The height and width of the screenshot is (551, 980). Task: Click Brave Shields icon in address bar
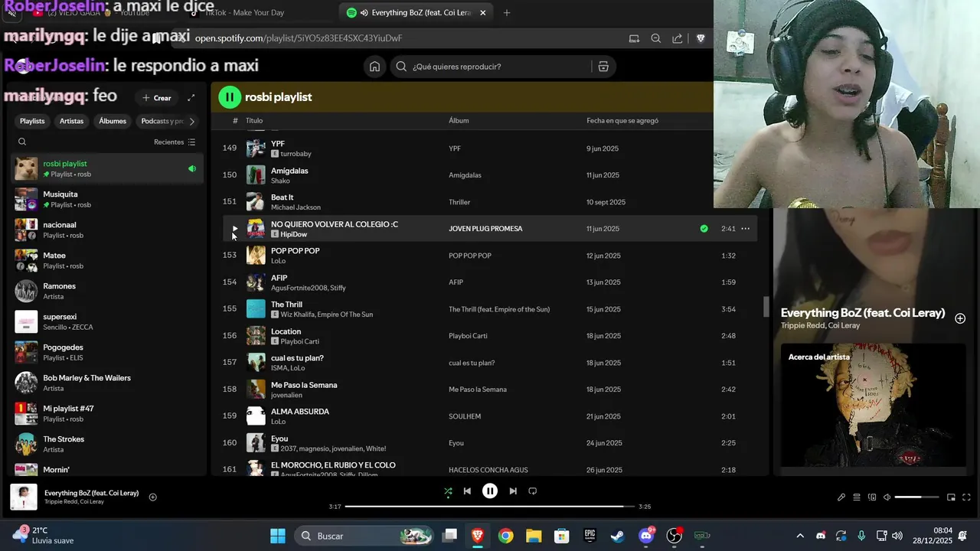click(x=701, y=38)
